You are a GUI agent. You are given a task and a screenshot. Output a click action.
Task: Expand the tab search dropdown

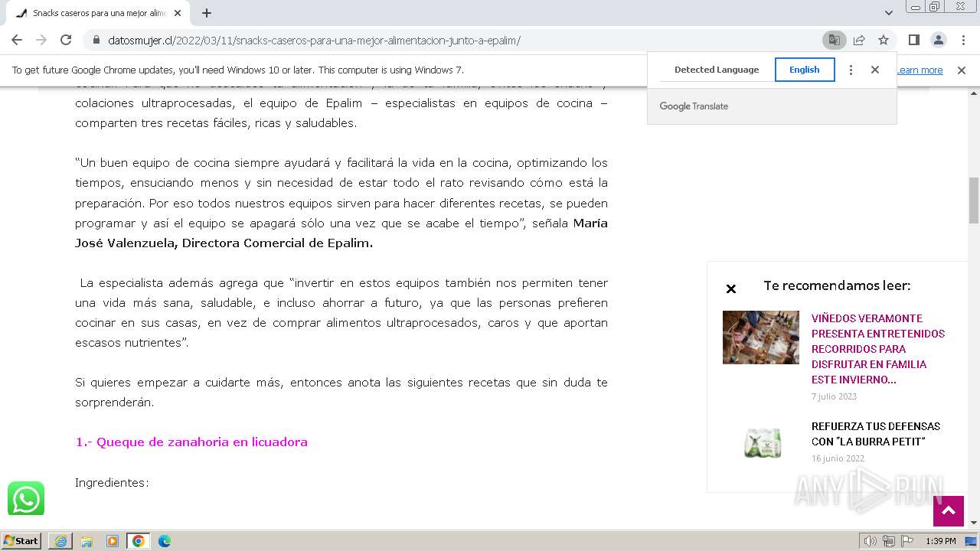pos(888,13)
